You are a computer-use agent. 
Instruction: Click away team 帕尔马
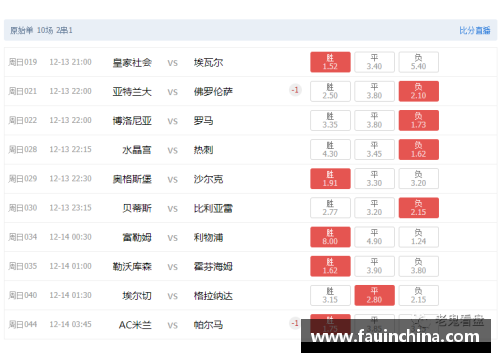(x=208, y=325)
